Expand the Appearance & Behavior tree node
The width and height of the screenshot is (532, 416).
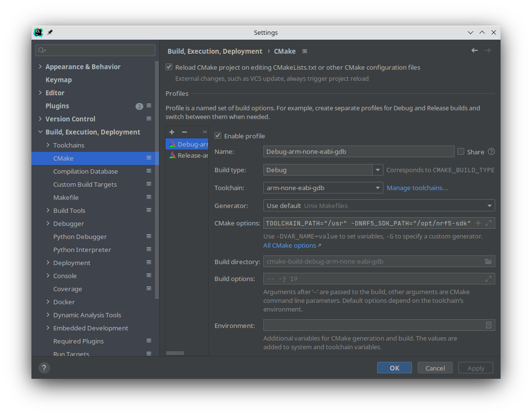[40, 67]
